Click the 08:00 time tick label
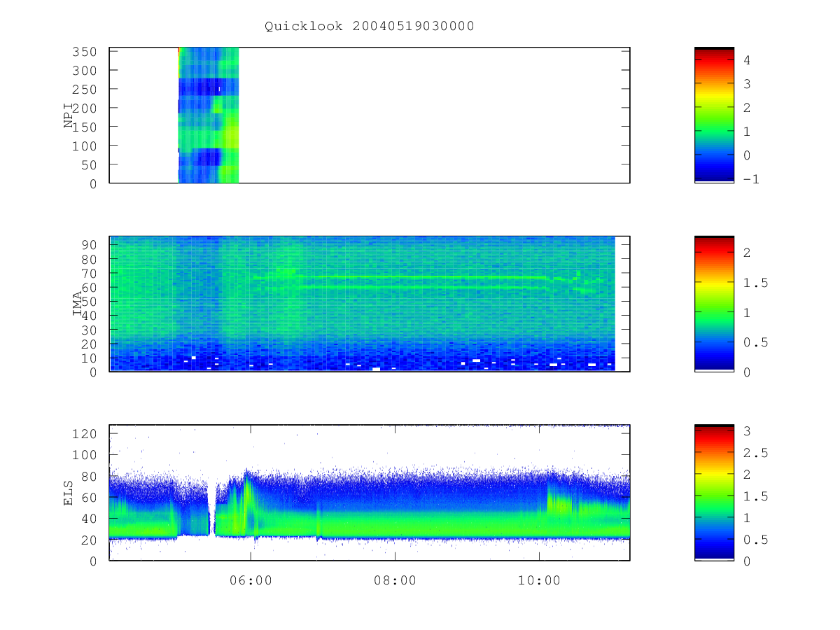This screenshot has height=630, width=840. pyautogui.click(x=395, y=580)
